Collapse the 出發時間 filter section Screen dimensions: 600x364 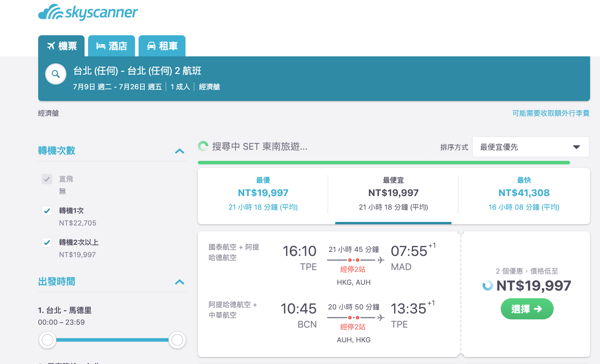(180, 282)
